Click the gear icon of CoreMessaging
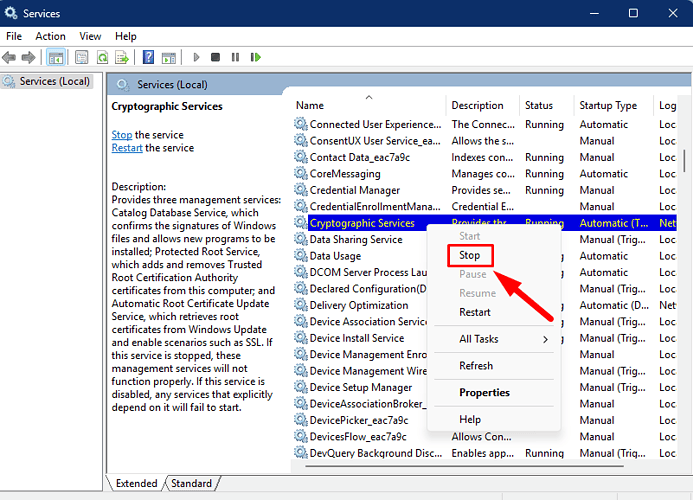The image size is (693, 500). [x=301, y=173]
